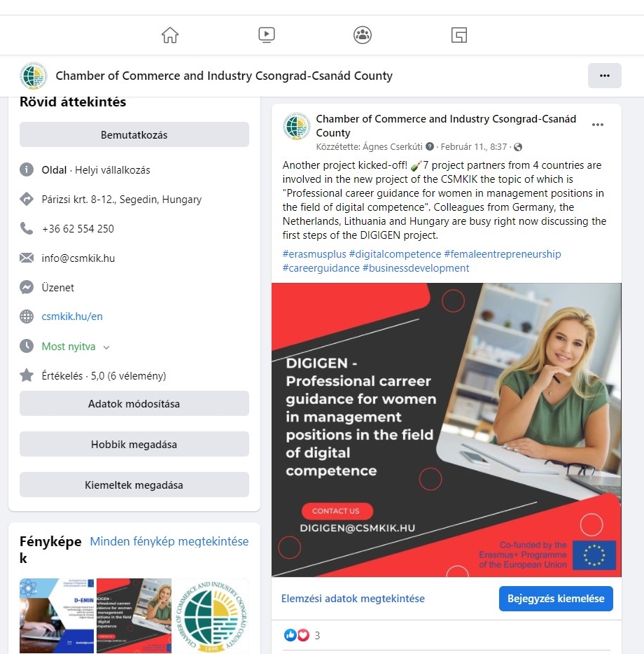Open Elemzési adatok megtekintése insights link
Image resolution: width=644 pixels, height=654 pixels.
pyautogui.click(x=353, y=599)
